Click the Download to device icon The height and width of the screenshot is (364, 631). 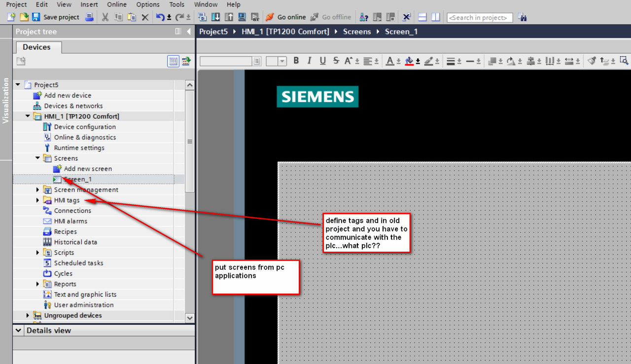click(x=215, y=17)
